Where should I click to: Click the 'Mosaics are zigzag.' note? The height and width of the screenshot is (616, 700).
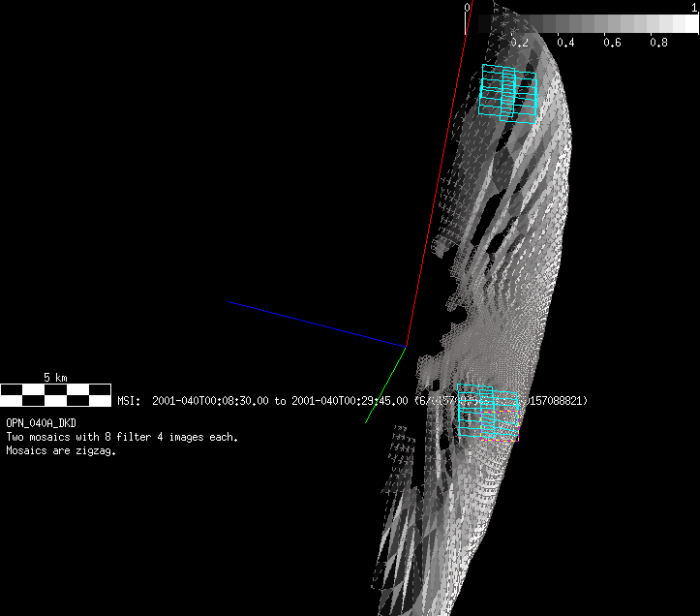(x=61, y=450)
